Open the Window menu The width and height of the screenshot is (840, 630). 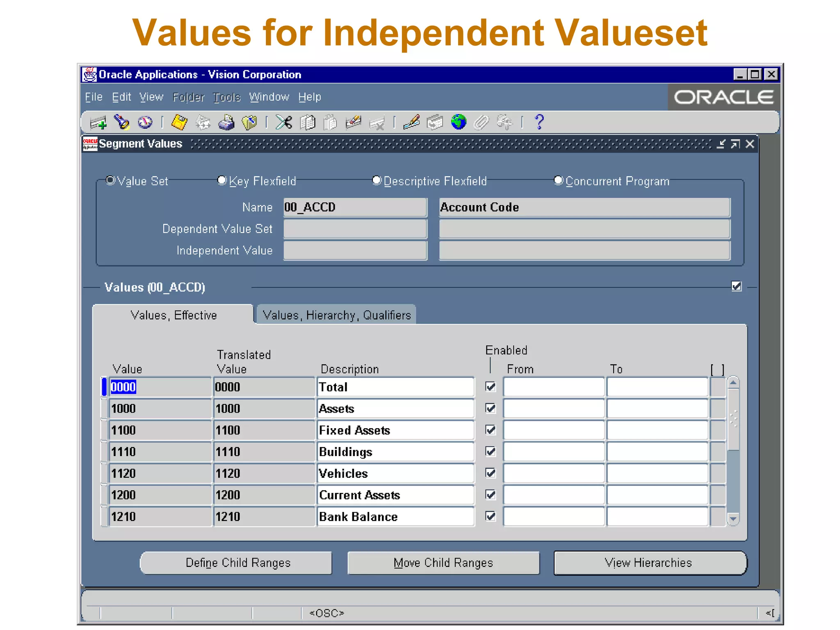[x=269, y=97]
